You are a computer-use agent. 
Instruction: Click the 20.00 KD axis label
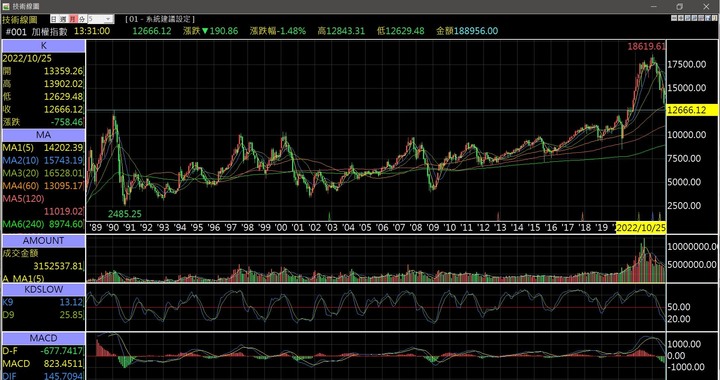679,319
